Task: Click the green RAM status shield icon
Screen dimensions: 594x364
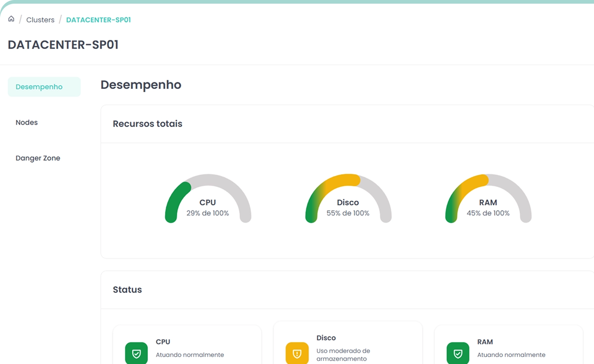Action: pos(458,353)
